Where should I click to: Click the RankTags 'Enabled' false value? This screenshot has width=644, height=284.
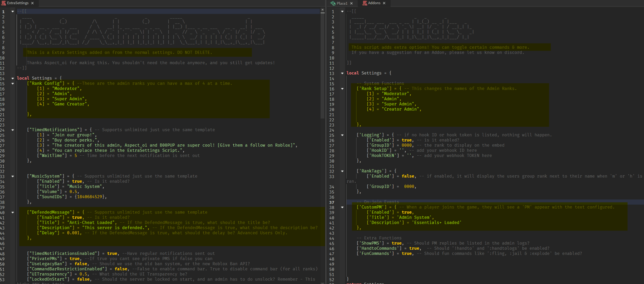408,176
